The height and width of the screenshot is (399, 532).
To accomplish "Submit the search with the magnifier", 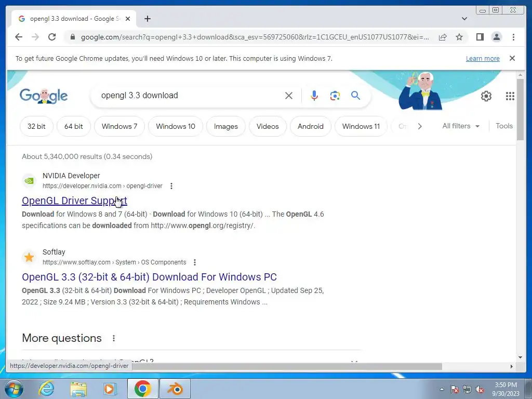I will (355, 96).
